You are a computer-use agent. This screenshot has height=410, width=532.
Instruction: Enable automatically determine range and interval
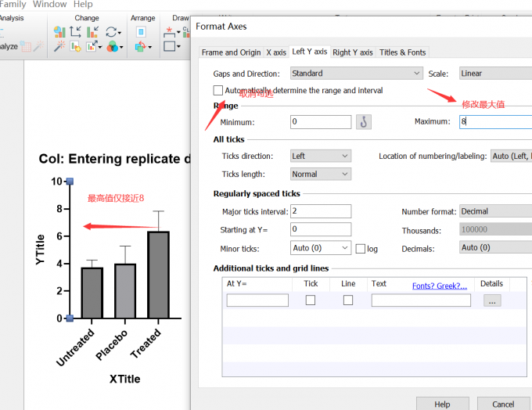tap(218, 91)
